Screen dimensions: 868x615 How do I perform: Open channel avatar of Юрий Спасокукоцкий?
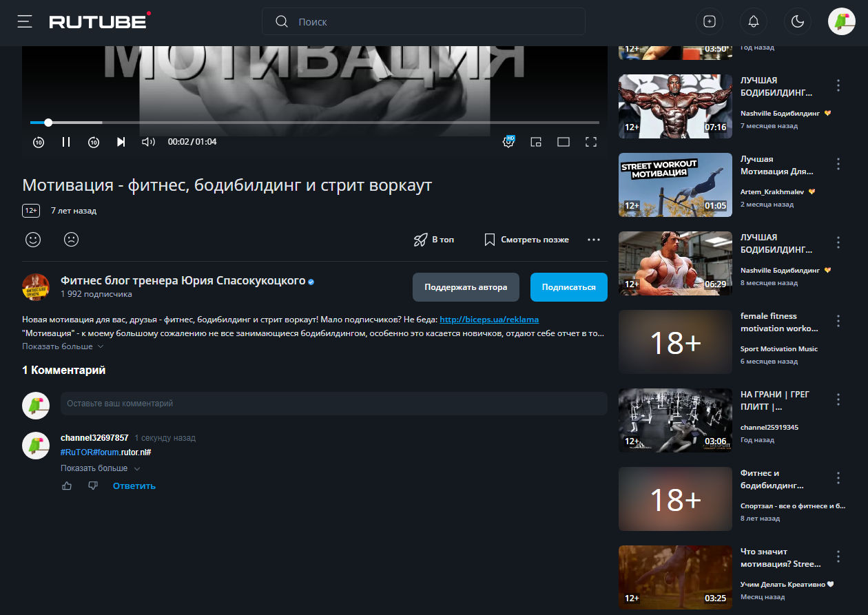pyautogui.click(x=36, y=287)
